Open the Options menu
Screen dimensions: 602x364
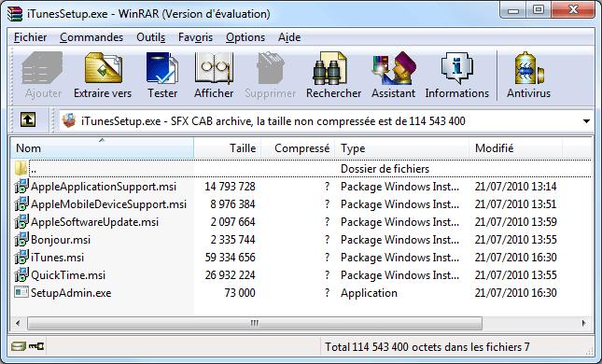245,37
